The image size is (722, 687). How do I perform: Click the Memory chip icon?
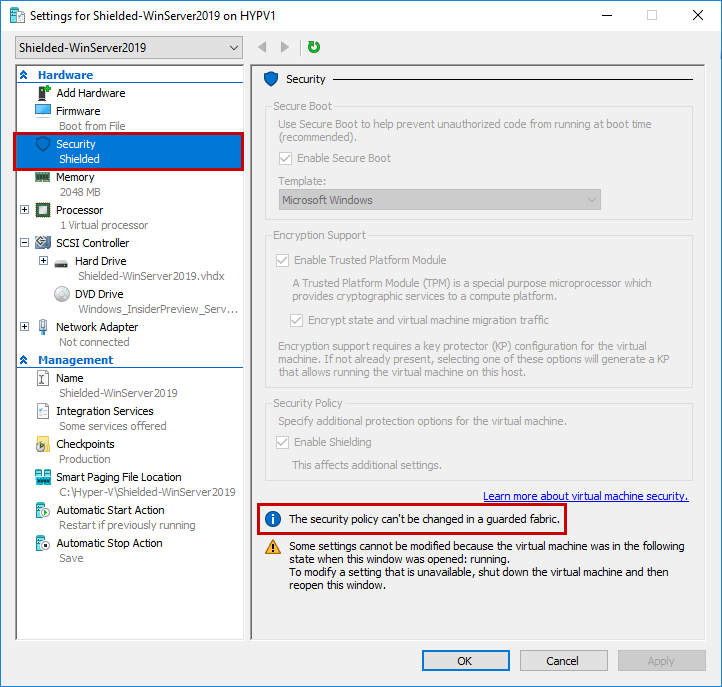[x=43, y=177]
